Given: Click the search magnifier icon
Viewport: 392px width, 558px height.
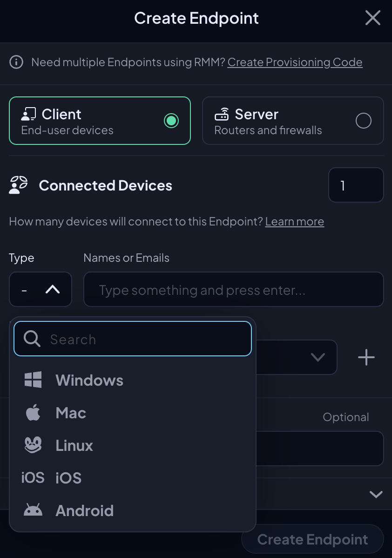Looking at the screenshot, I should coord(32,339).
